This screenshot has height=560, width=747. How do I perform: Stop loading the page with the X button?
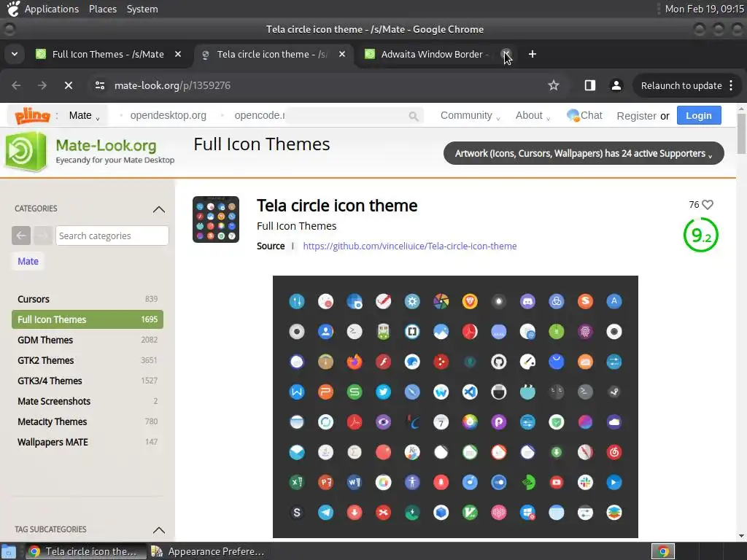(69, 85)
